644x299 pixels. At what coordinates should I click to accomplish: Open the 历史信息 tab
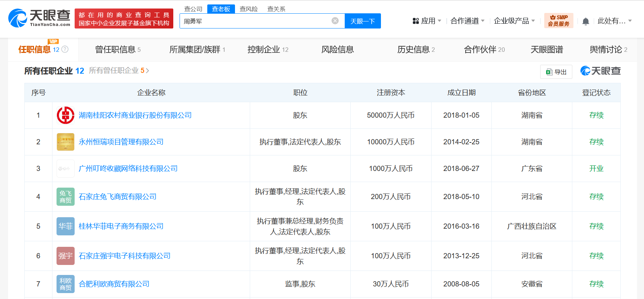[x=416, y=50]
